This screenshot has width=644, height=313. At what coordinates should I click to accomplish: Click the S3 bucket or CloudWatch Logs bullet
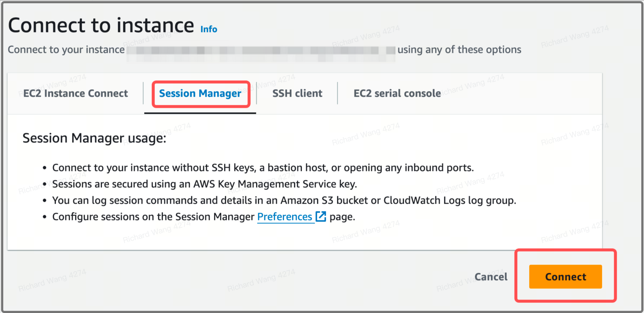click(284, 201)
